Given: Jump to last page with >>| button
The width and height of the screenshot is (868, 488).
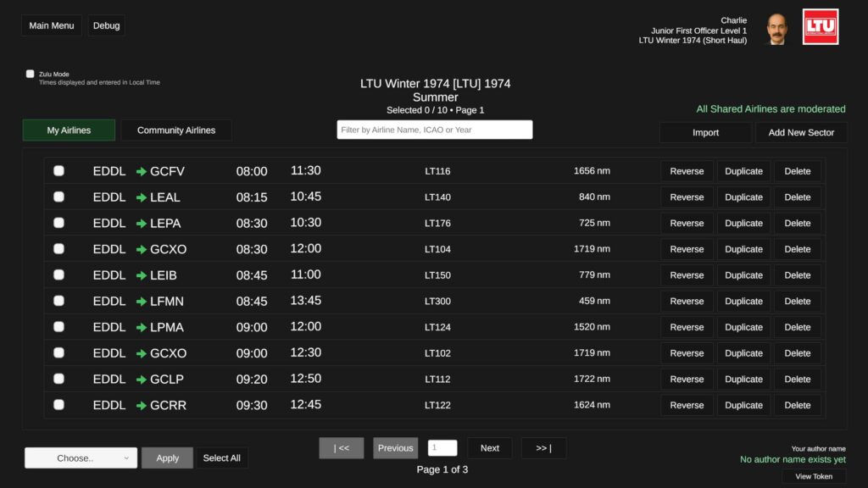Looking at the screenshot, I should (x=543, y=448).
